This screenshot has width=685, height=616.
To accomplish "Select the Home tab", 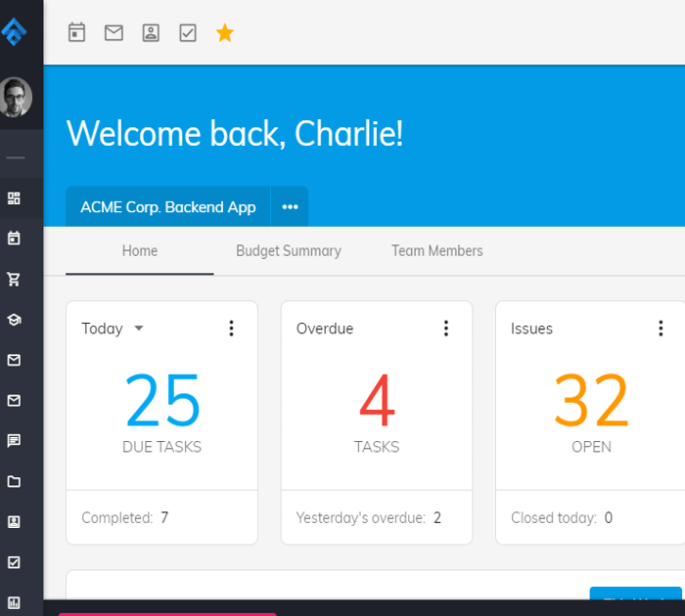I will click(140, 251).
